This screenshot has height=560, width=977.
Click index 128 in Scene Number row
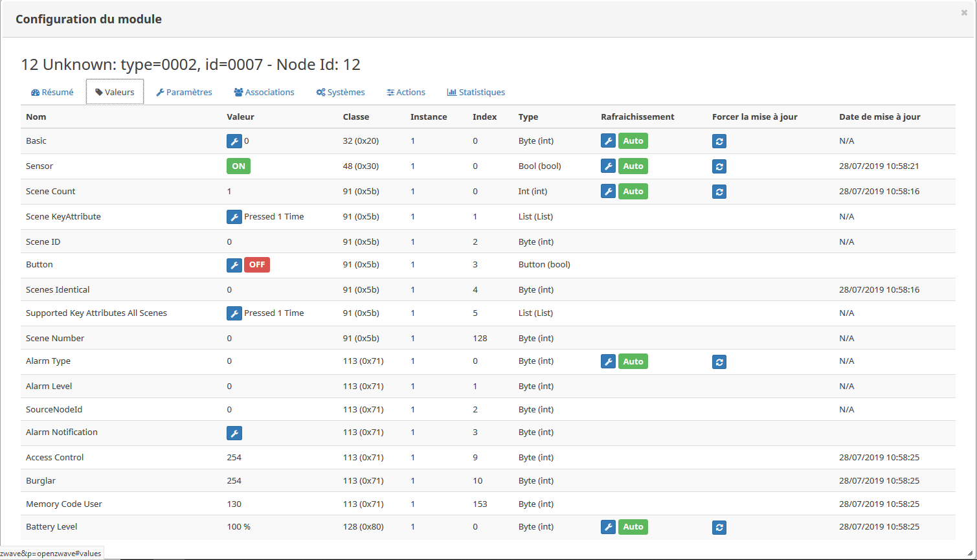480,339
